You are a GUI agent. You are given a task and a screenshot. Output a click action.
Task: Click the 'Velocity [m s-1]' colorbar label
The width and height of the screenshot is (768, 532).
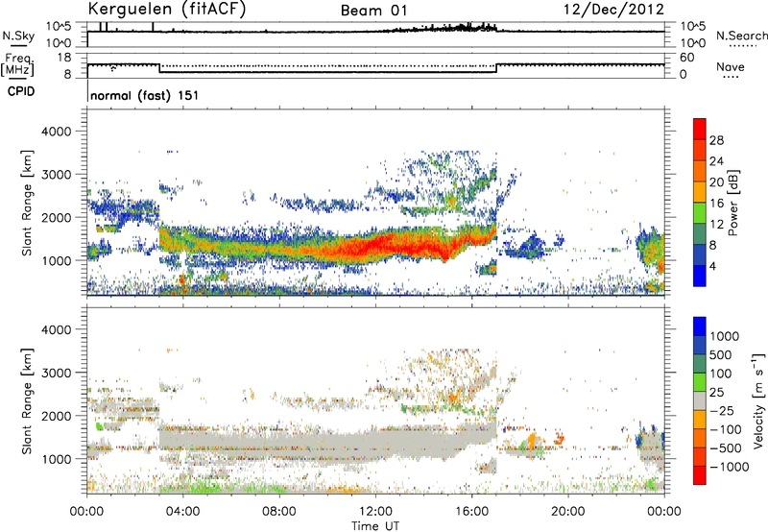(x=758, y=399)
